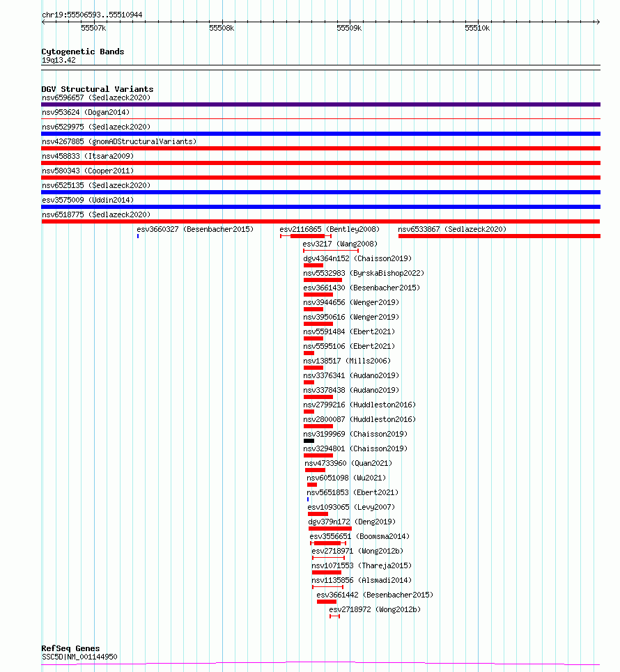This screenshot has height=672, width=620.
Task: Click the 55507k ruler tick label
Action: pyautogui.click(x=93, y=28)
